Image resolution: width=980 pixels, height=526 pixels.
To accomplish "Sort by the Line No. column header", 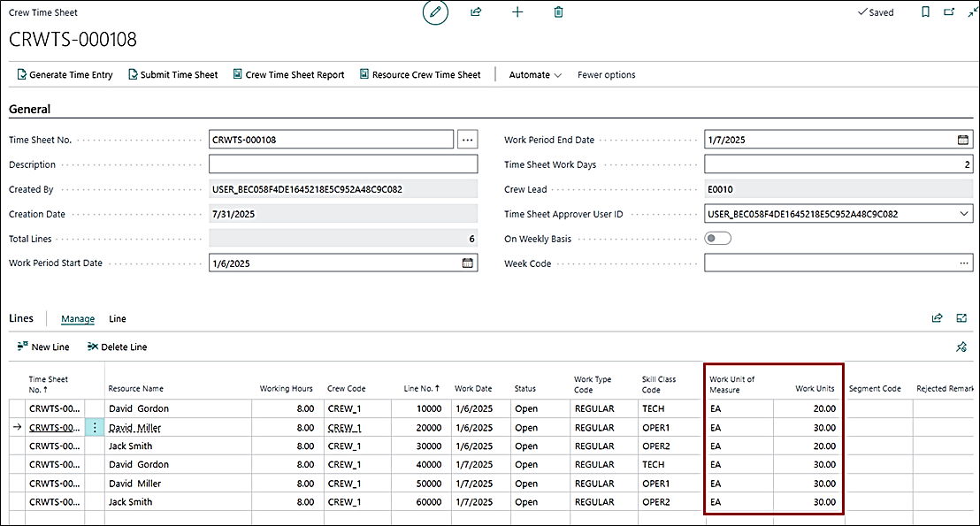I will click(422, 389).
